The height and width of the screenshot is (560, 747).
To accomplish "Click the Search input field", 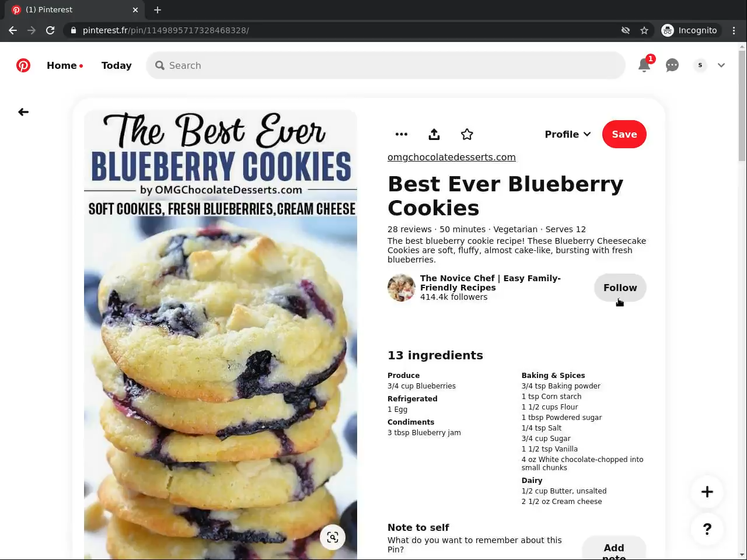I will [x=386, y=65].
